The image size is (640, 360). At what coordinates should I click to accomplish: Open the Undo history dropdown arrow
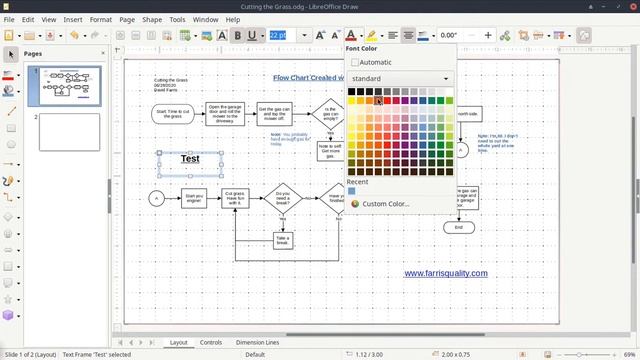pyautogui.click(x=85, y=36)
